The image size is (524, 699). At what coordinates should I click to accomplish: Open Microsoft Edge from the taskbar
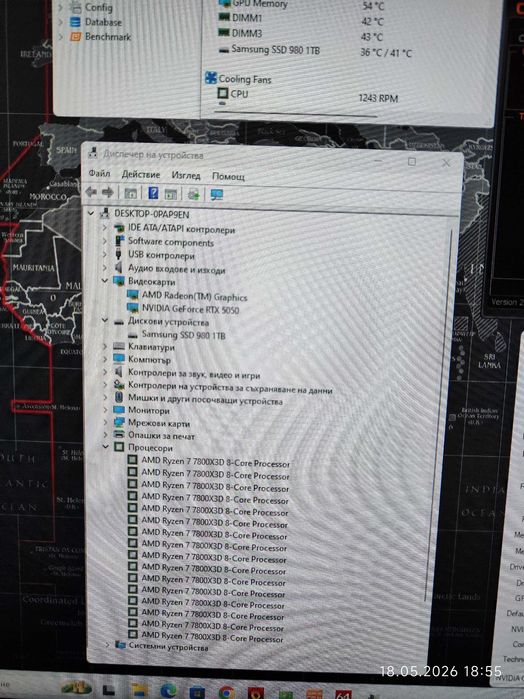tap(168, 691)
